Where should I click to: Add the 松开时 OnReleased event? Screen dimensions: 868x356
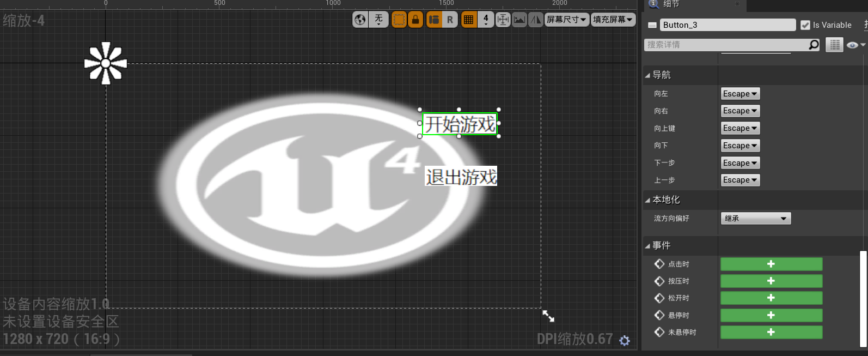[x=771, y=298]
